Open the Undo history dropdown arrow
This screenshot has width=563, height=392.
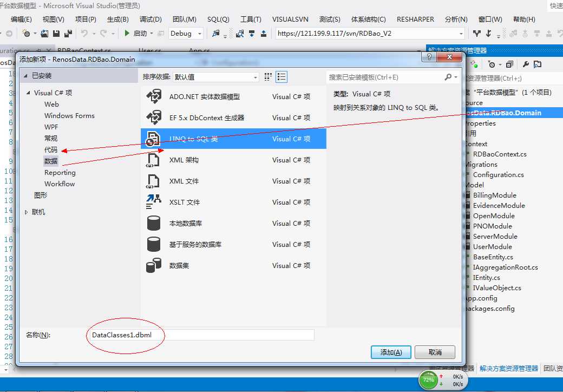[94, 34]
